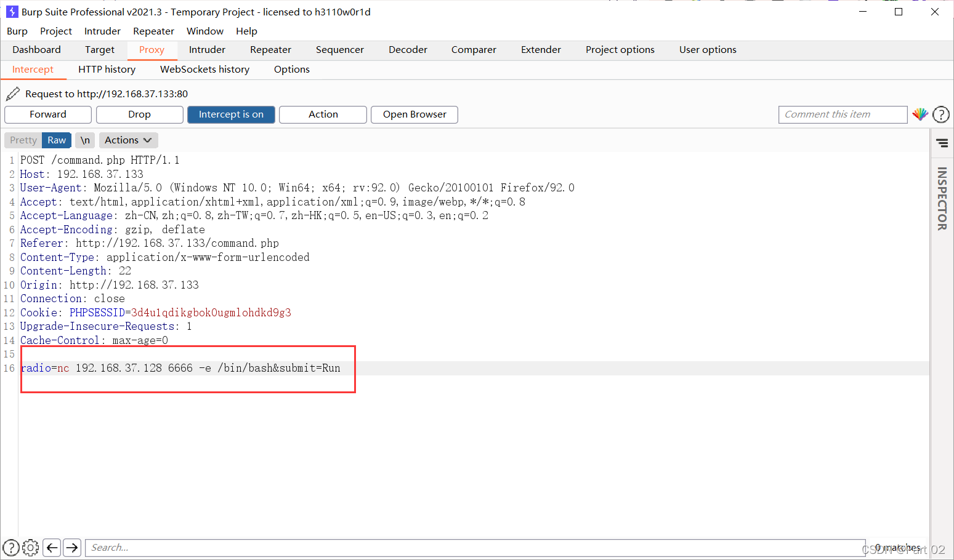The height and width of the screenshot is (560, 954).
Task: Click the Search box at the bottom
Action: (x=474, y=547)
